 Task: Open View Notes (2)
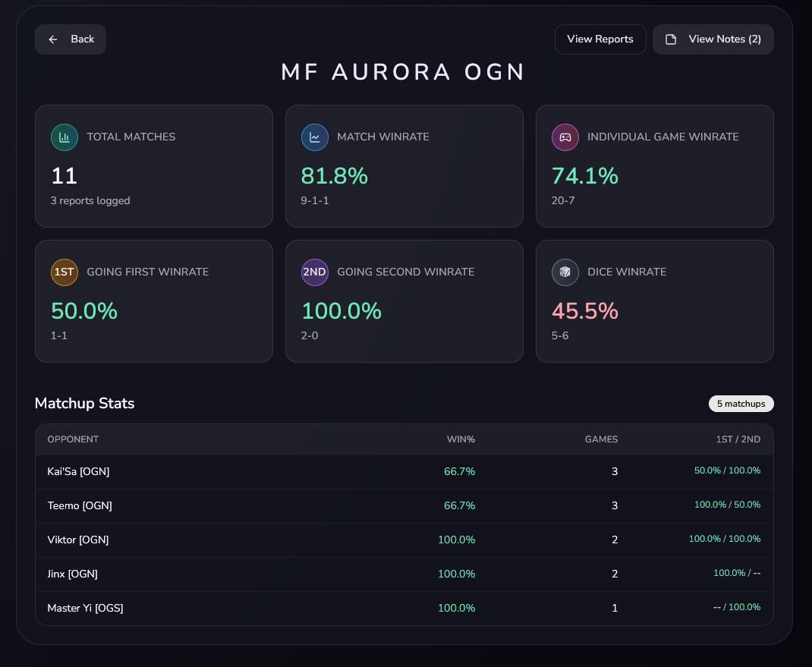[713, 39]
